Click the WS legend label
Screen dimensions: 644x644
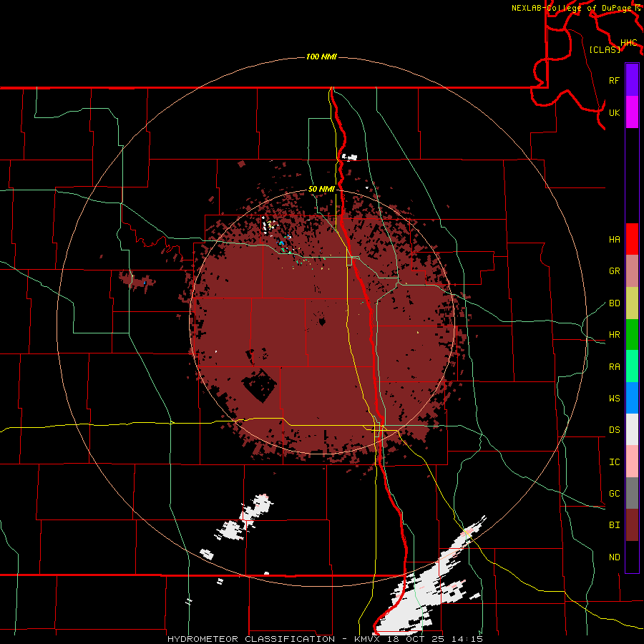coord(614,398)
